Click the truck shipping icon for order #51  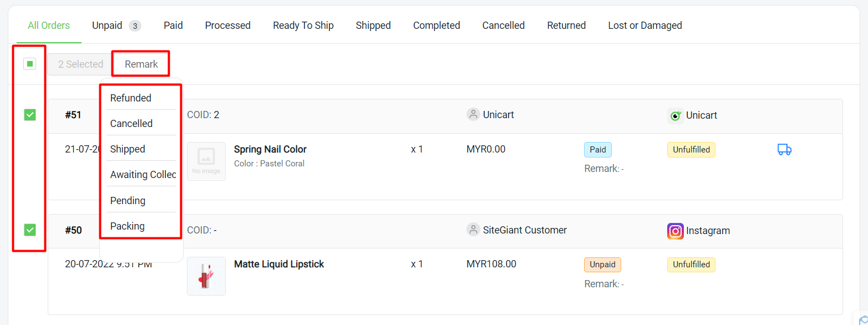pyautogui.click(x=784, y=149)
